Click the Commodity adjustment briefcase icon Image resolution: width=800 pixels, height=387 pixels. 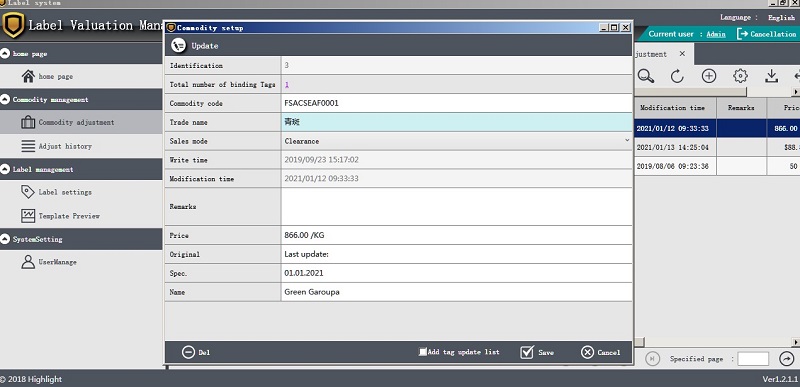(x=28, y=122)
